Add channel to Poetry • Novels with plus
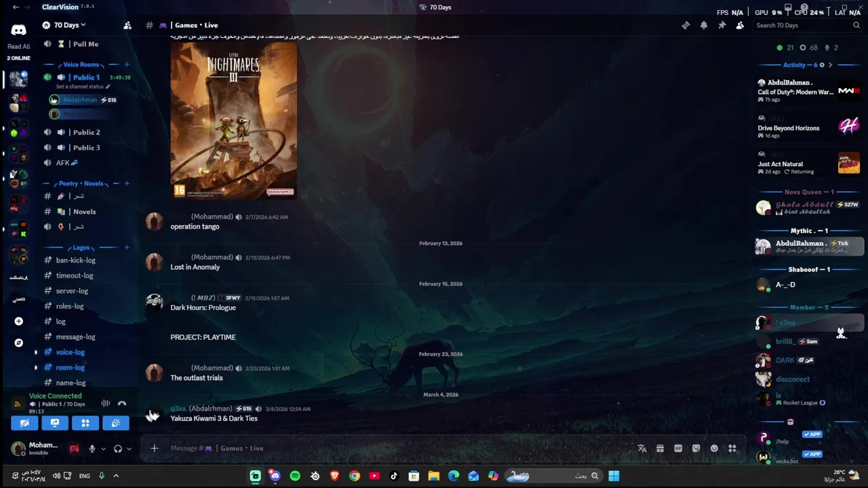868x488 pixels. click(x=126, y=184)
